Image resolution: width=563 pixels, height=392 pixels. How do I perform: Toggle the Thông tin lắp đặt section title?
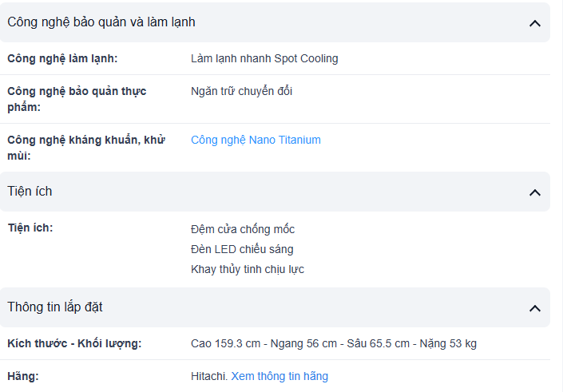point(55,307)
